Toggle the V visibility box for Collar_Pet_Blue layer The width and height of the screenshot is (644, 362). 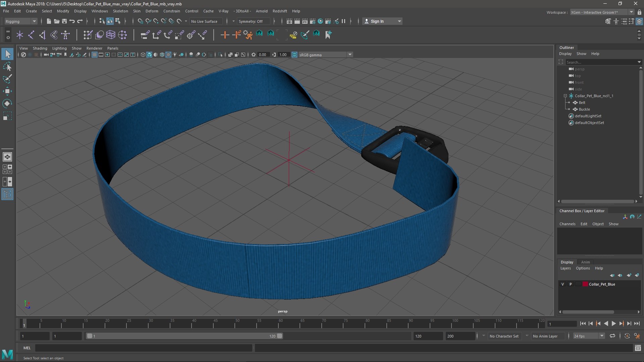562,284
